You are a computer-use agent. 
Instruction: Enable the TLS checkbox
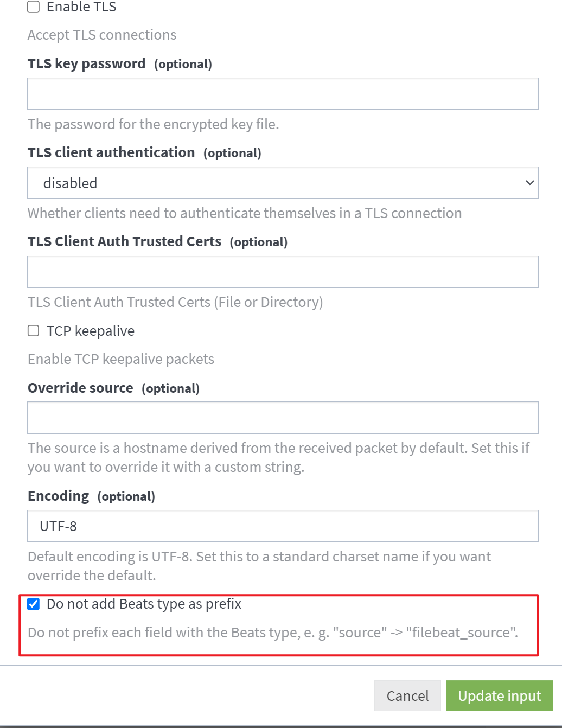pyautogui.click(x=34, y=7)
